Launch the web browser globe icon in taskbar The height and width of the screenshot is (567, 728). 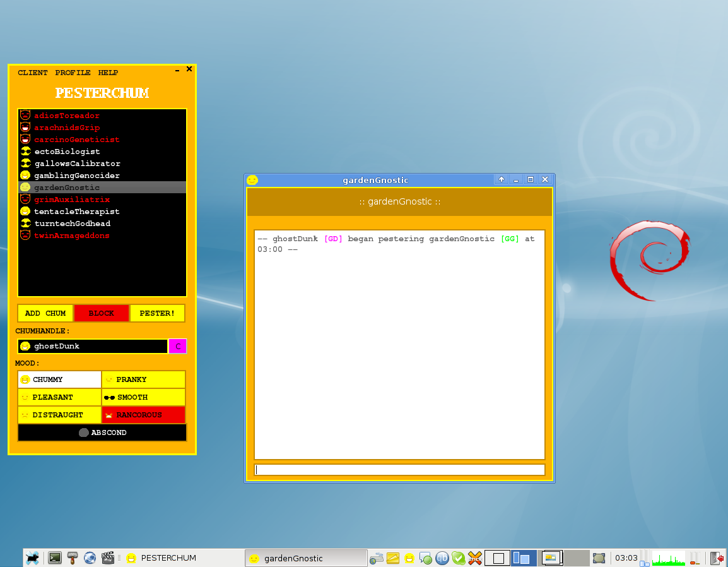[x=90, y=558]
